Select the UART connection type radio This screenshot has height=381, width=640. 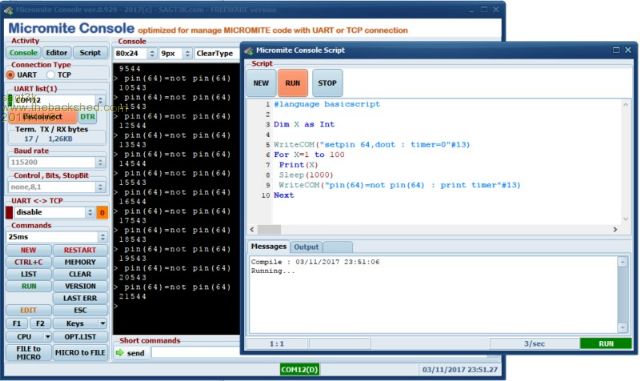tap(10, 75)
